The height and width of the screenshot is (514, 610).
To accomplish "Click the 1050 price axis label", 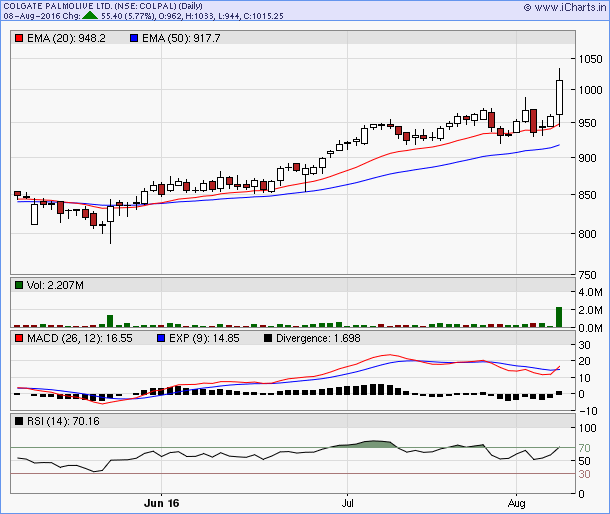I will 590,59.
